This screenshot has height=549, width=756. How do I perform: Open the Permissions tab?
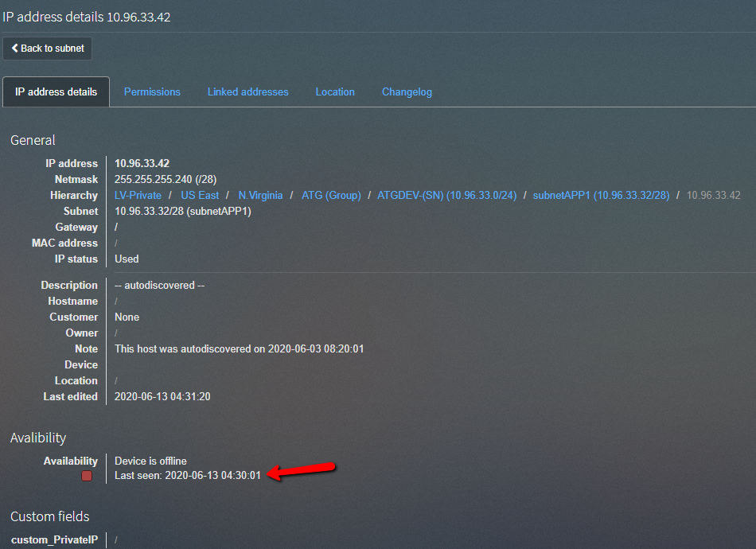(x=152, y=91)
